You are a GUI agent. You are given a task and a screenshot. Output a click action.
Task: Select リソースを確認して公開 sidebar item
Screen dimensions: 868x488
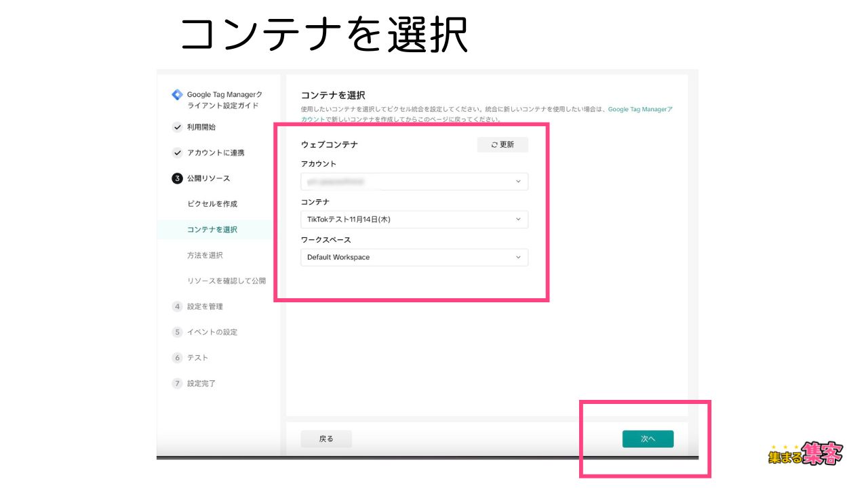coord(226,281)
